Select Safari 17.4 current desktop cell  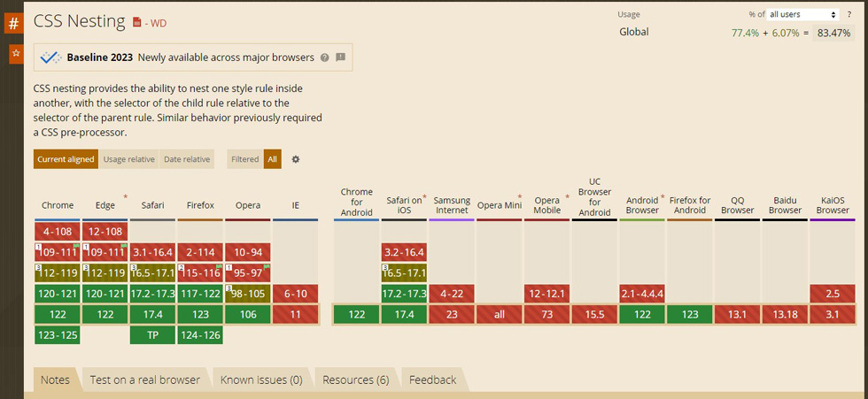tap(152, 314)
